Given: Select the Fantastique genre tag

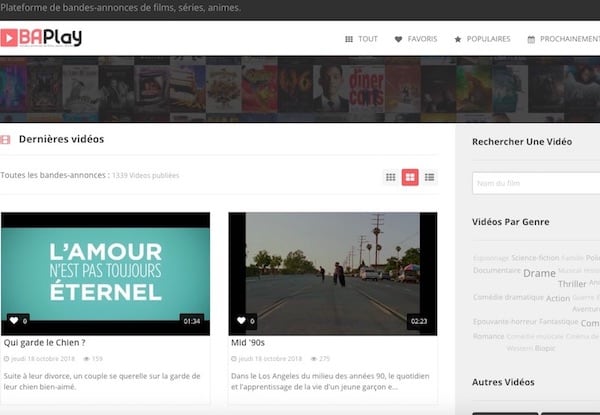Looking at the screenshot, I should [x=559, y=322].
